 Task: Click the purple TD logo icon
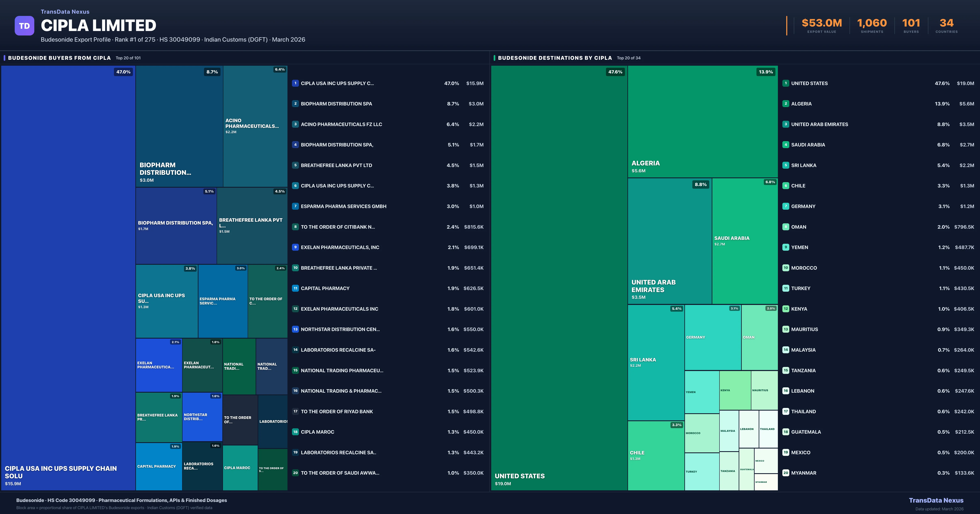(x=24, y=26)
